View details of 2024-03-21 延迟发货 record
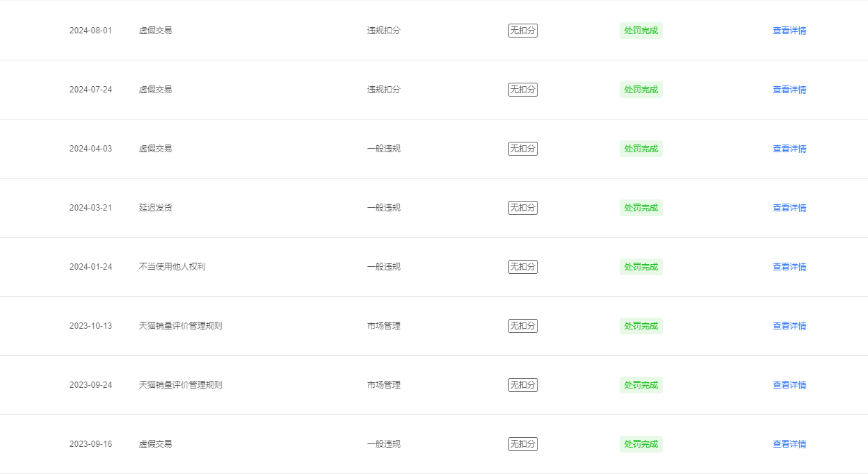 (789, 208)
